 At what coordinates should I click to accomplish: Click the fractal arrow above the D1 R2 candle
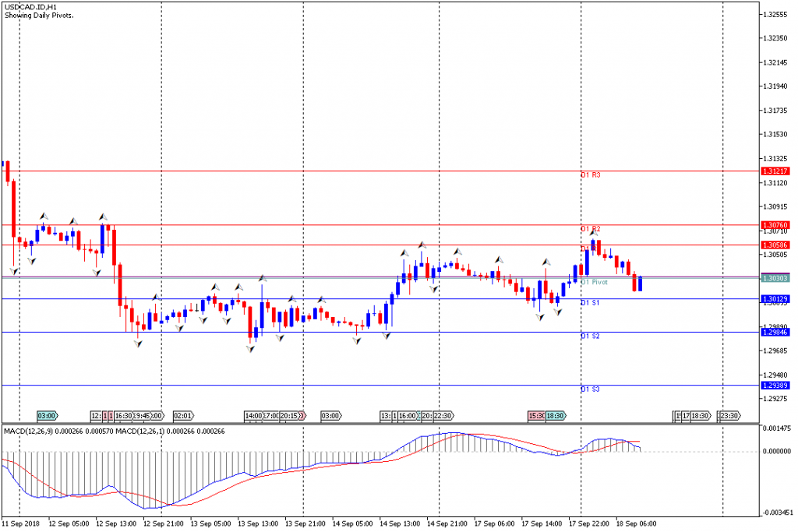coord(594,233)
